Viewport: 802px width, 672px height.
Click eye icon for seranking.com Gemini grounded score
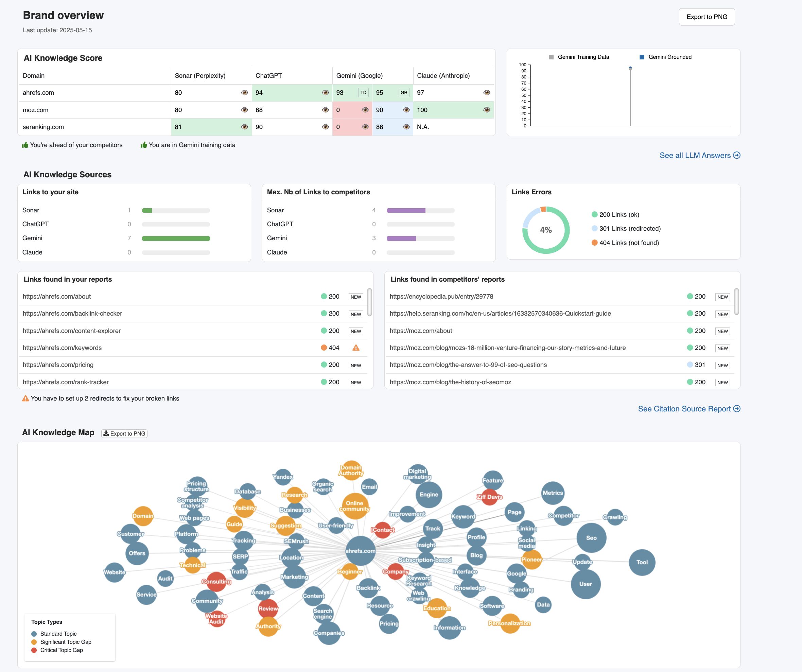(406, 127)
